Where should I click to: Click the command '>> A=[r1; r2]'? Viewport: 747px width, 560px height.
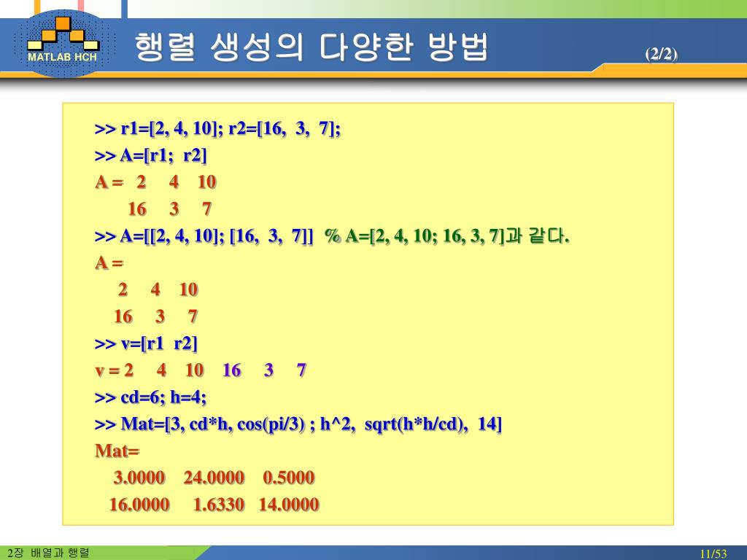pyautogui.click(x=150, y=155)
